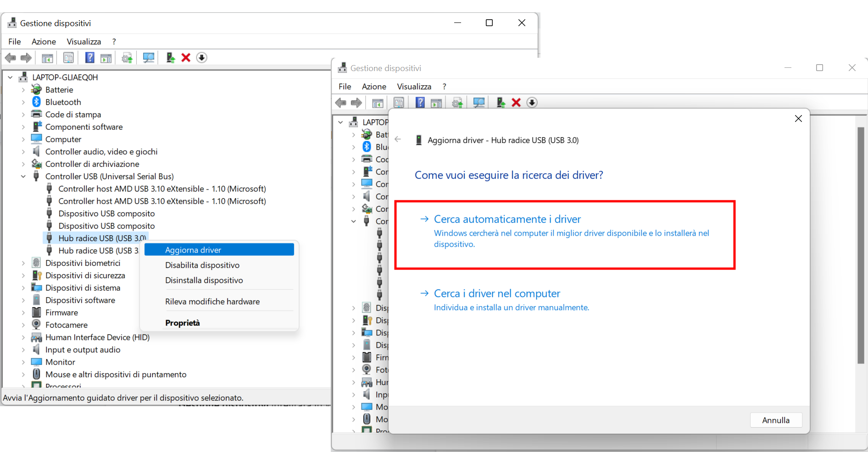Click the Properties toolbar icon
Image resolution: width=868 pixels, height=452 pixels.
click(x=68, y=57)
